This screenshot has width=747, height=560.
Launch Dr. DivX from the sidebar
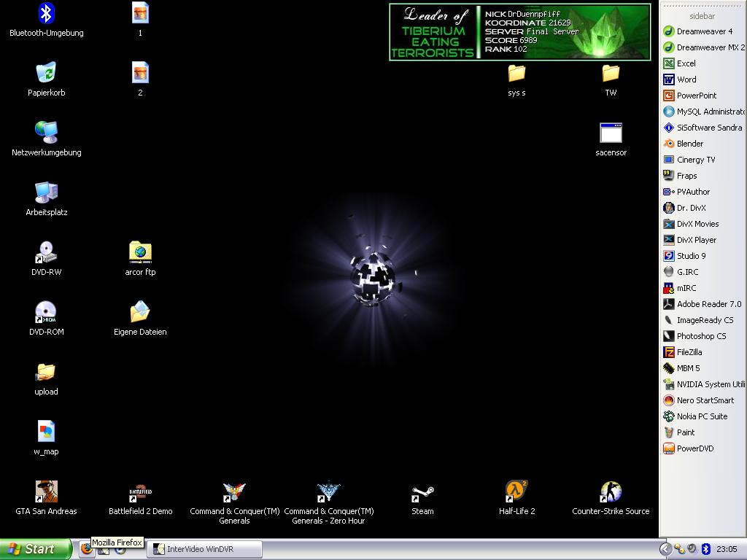tap(684, 208)
